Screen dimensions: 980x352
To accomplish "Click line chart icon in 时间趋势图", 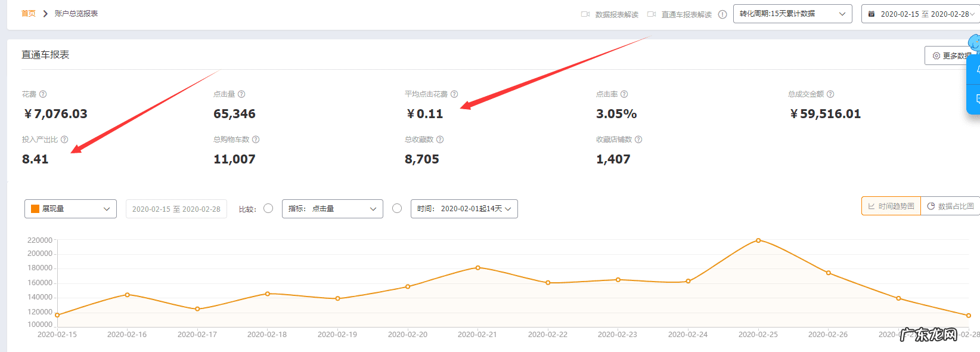I will pyautogui.click(x=872, y=206).
